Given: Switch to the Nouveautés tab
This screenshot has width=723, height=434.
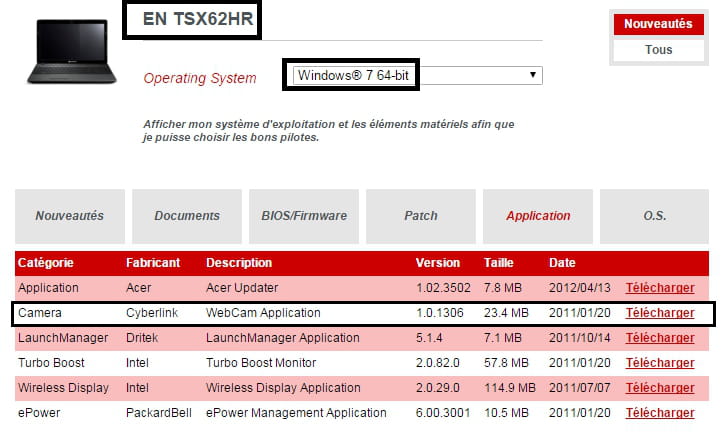Looking at the screenshot, I should pyautogui.click(x=70, y=216).
